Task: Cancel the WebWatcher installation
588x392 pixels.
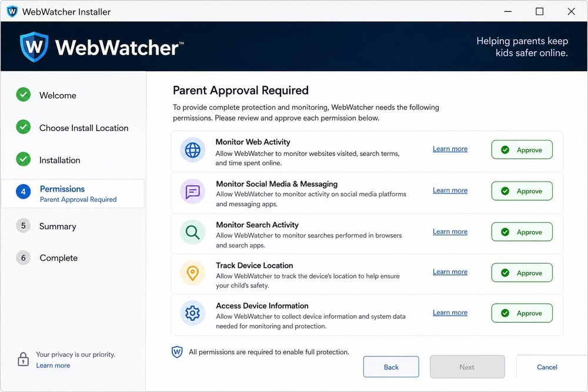Action: point(547,367)
